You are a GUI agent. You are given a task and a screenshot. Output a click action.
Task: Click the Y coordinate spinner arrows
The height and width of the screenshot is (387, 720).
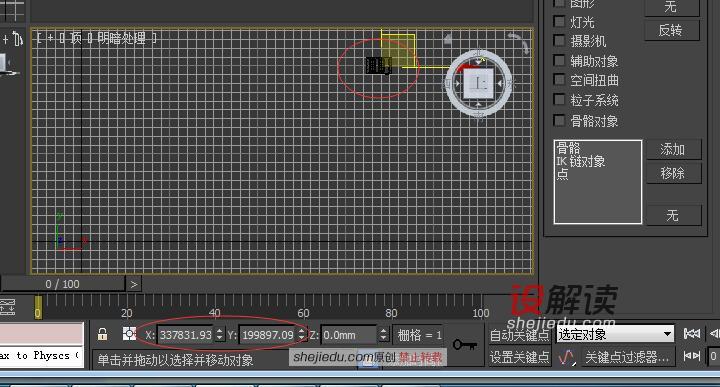click(302, 335)
